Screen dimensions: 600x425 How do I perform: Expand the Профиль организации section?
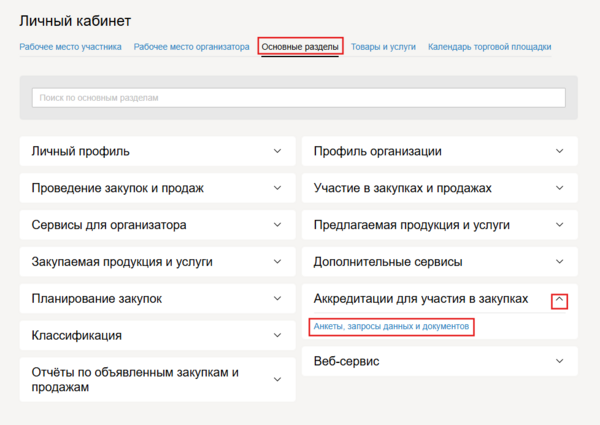pos(559,152)
